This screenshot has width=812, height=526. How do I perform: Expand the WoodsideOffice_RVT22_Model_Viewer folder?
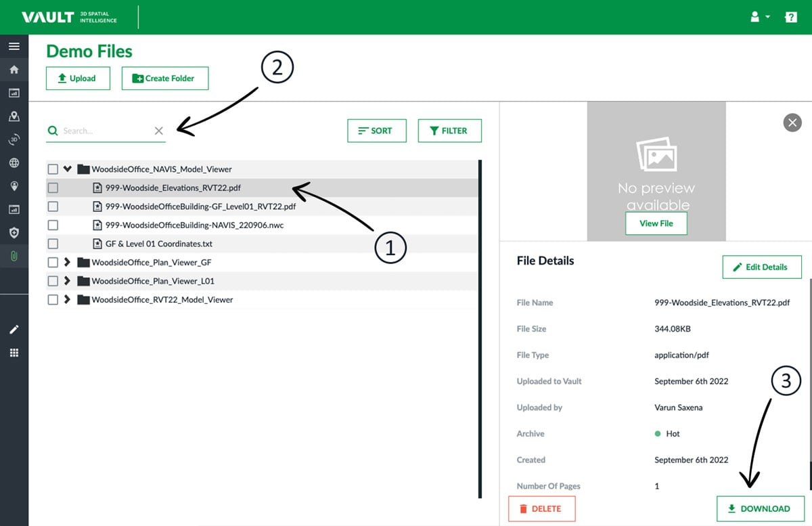67,299
